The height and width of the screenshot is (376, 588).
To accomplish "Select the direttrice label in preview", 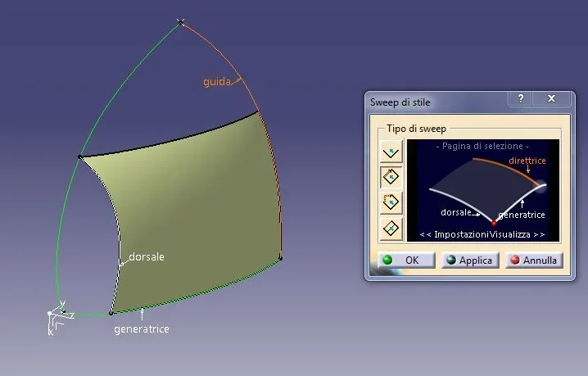I will 527,161.
